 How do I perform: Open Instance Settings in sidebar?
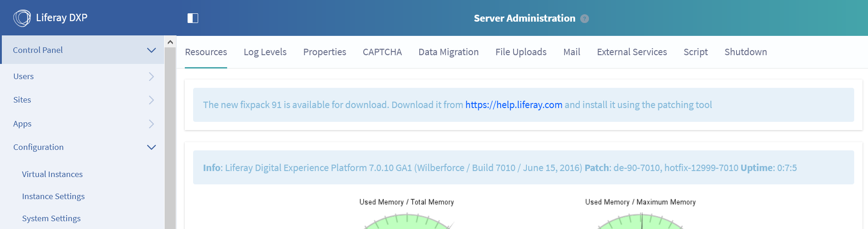point(53,196)
